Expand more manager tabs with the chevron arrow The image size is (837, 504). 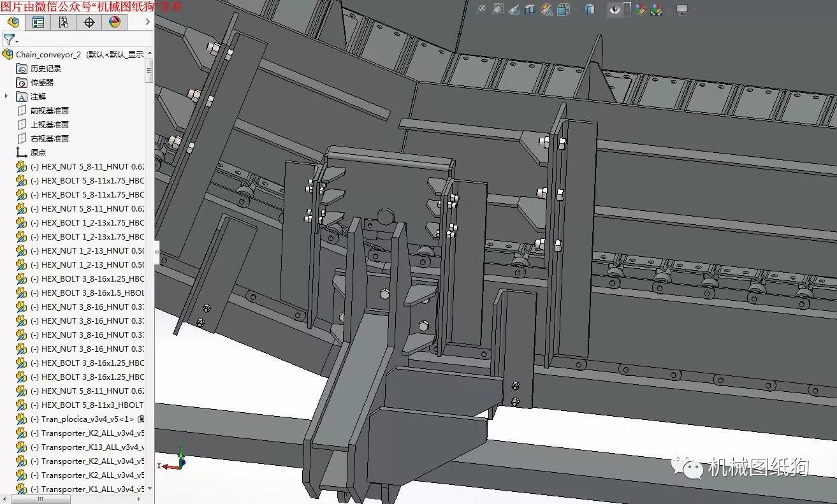coord(148,22)
